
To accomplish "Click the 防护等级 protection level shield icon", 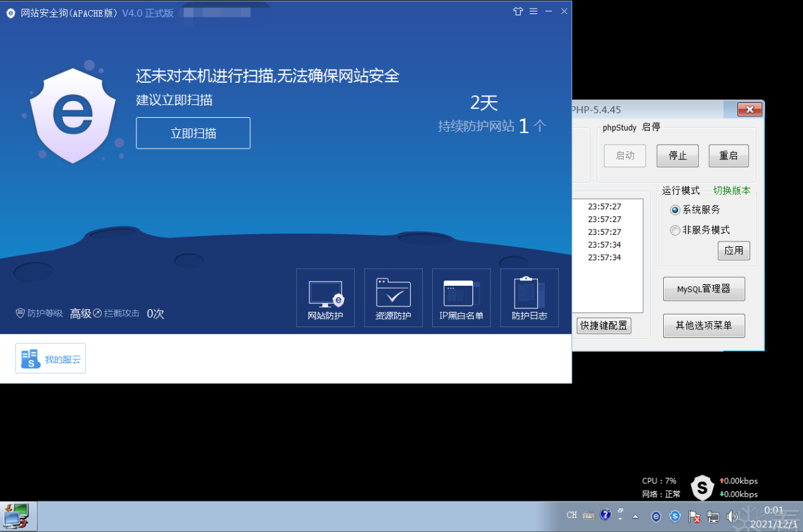I will (20, 313).
